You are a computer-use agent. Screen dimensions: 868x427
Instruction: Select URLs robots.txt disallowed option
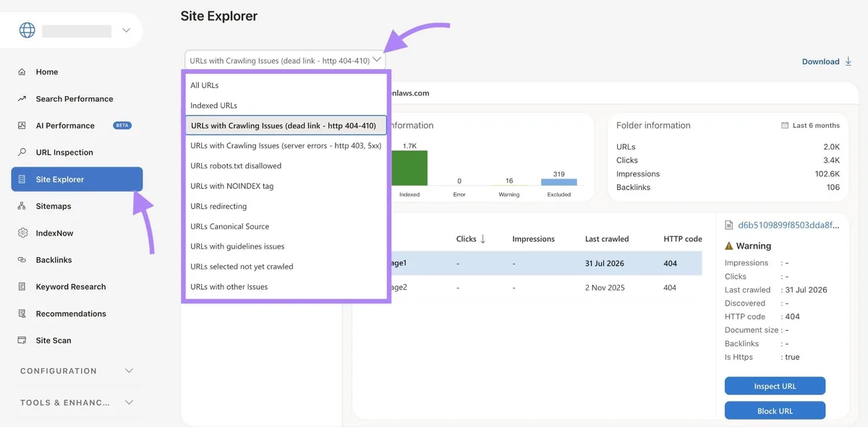286,166
